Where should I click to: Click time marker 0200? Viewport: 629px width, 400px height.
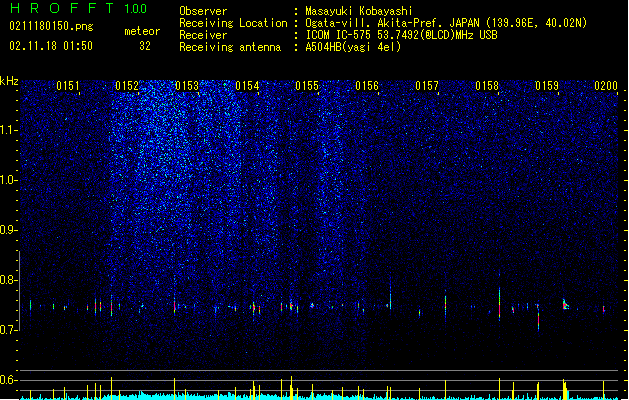coord(606,86)
